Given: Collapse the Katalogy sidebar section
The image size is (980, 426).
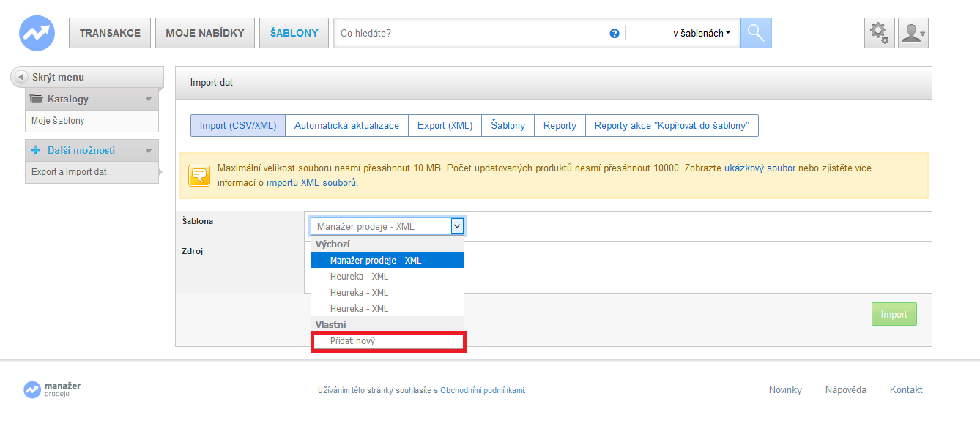Looking at the screenshot, I should click(149, 99).
